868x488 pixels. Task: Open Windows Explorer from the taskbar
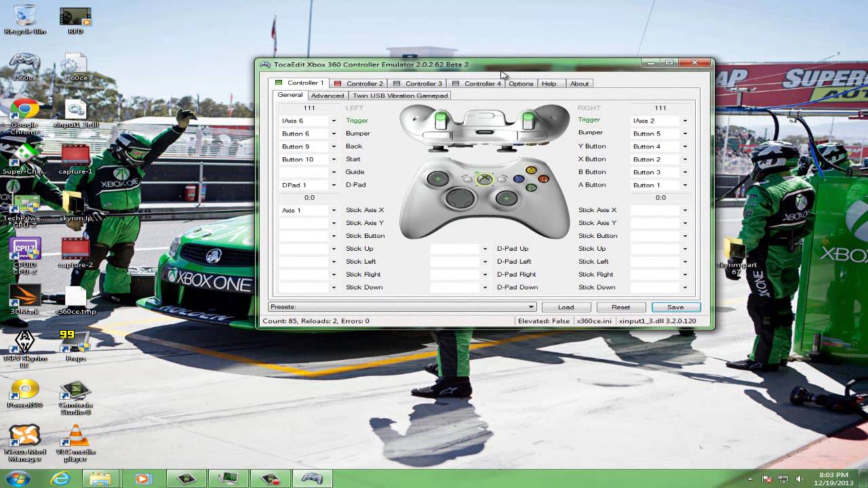[100, 479]
